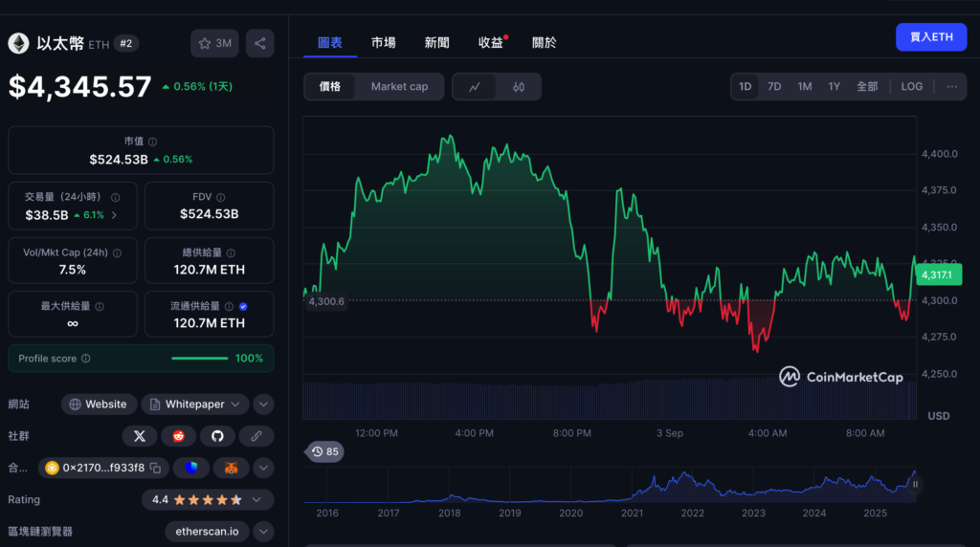Select the 1Y time range
Viewport: 980px width, 547px height.
tap(834, 87)
